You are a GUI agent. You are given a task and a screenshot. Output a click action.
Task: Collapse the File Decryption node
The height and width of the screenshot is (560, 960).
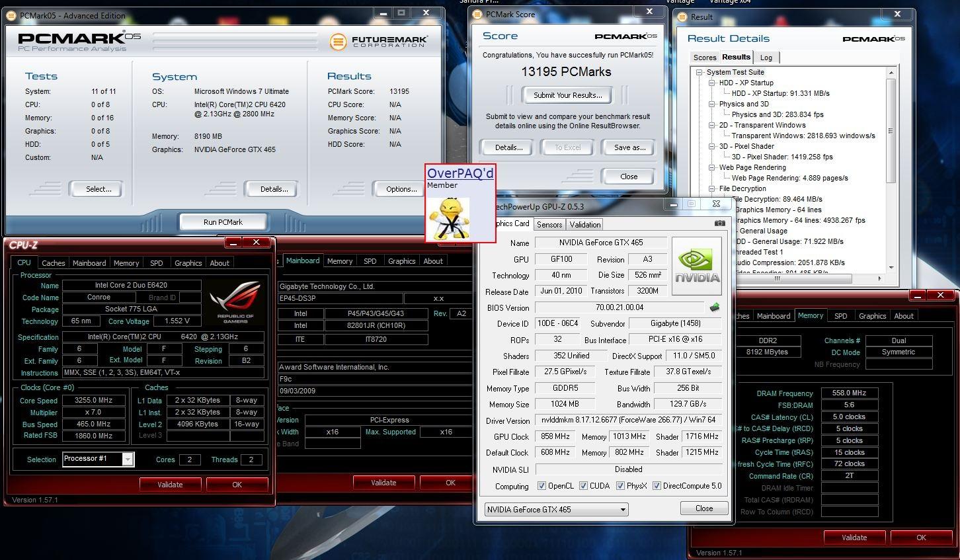coord(712,188)
